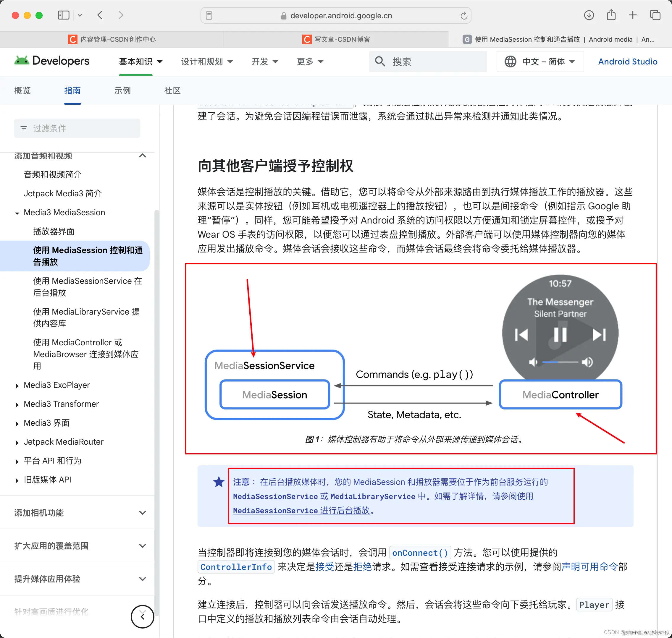Go forward with the browser forward arrow
This screenshot has height=638, width=672.
(121, 15)
